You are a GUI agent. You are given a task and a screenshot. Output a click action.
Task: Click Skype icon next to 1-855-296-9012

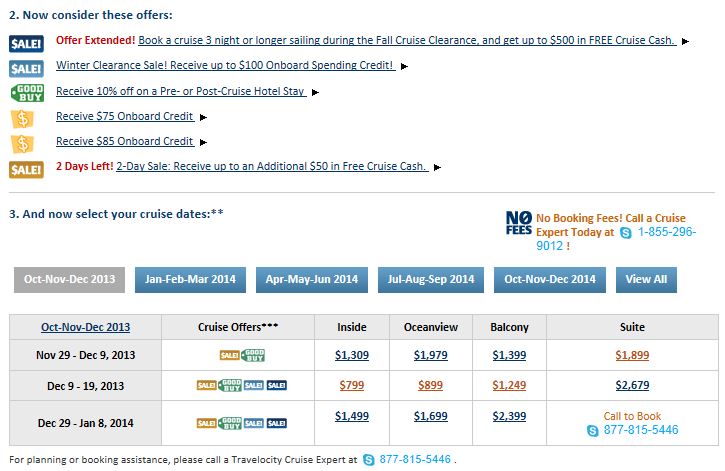point(626,233)
